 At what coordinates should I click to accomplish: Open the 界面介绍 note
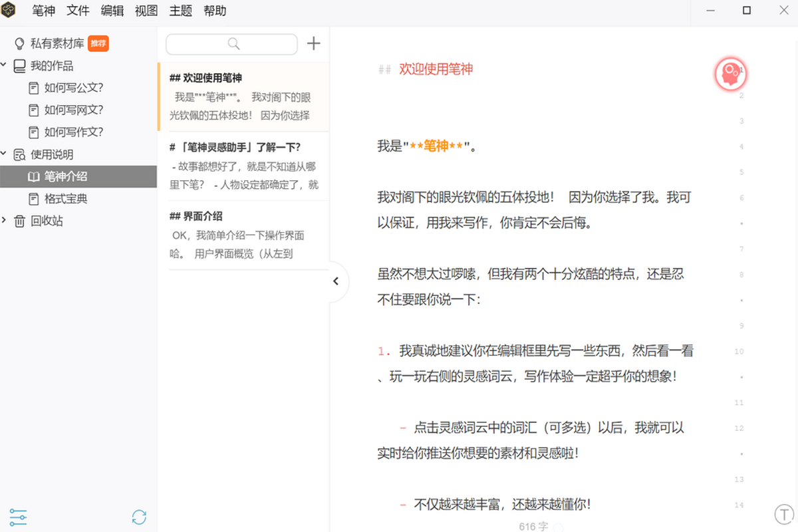tap(243, 235)
